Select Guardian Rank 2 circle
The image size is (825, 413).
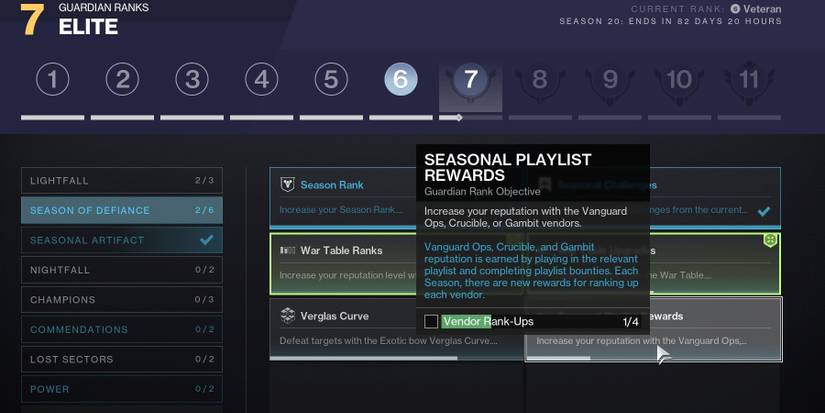click(122, 79)
